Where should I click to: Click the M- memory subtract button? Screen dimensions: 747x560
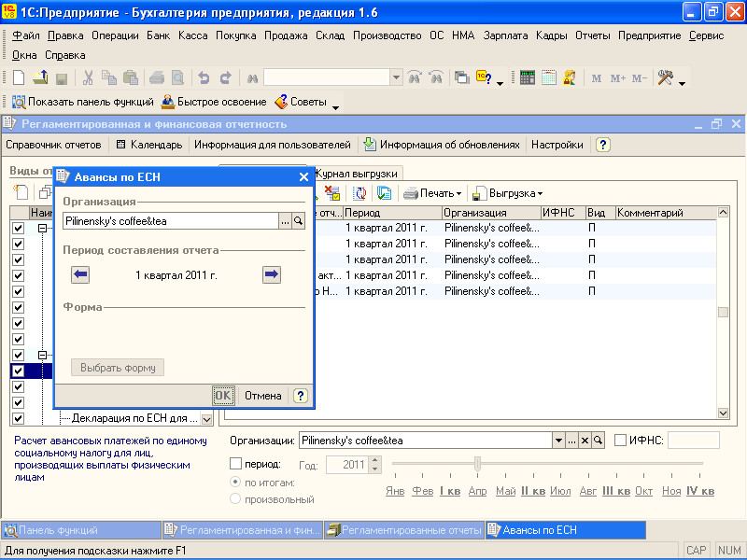click(x=640, y=78)
